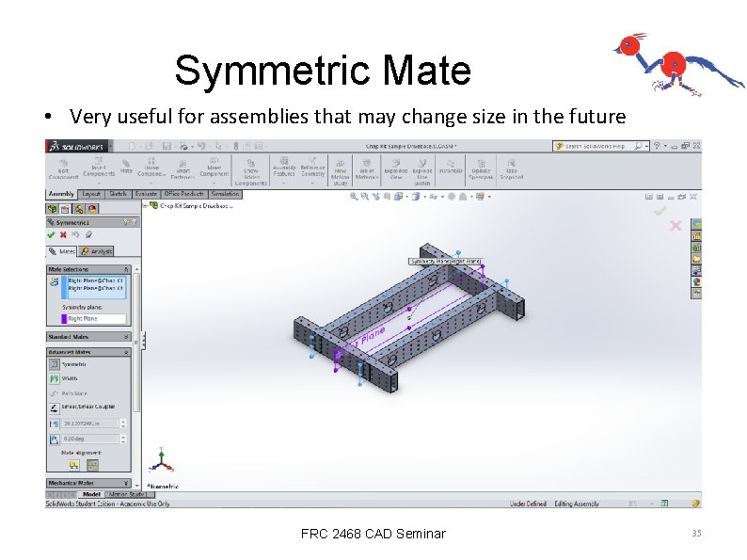Screen dimensions: 747x560
Task: Click the green confirmation checkmark in viewport corner
Action: tap(660, 211)
